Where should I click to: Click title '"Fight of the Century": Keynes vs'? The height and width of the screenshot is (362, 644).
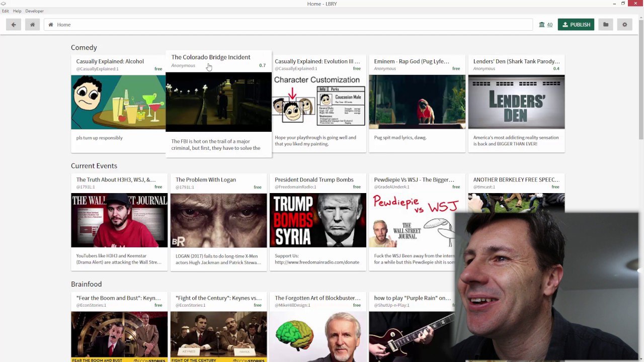tap(218, 298)
